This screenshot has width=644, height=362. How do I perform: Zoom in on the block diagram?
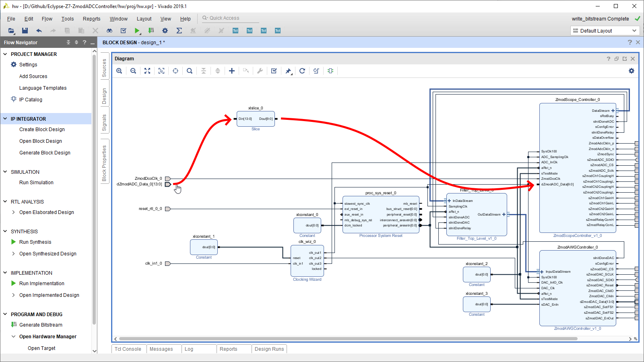(119, 71)
